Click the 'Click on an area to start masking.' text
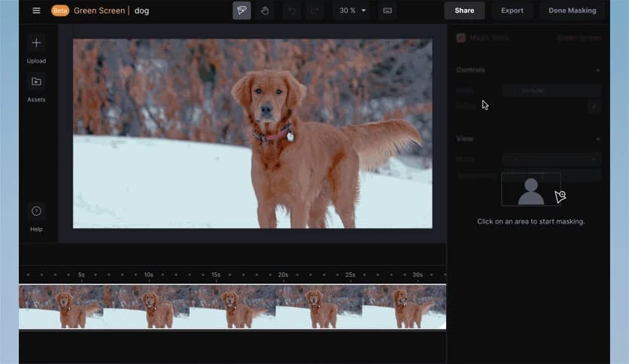Image resolution: width=629 pixels, height=364 pixels. [530, 221]
